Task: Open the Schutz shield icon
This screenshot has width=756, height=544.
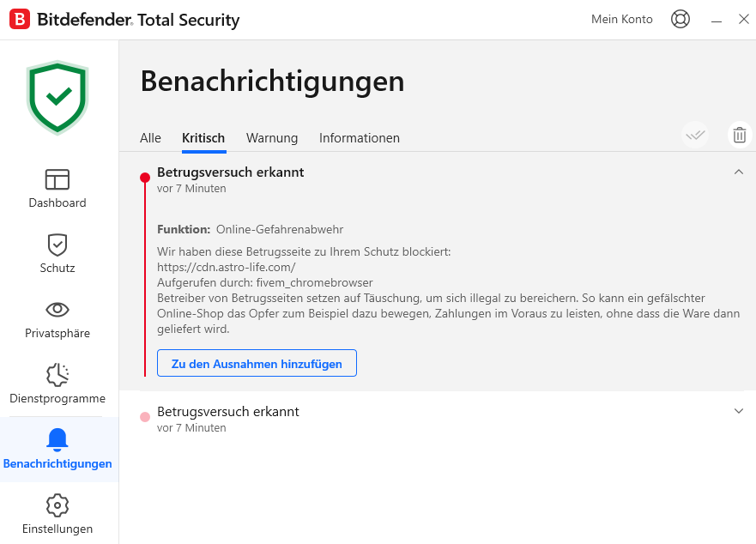Action: 57,245
